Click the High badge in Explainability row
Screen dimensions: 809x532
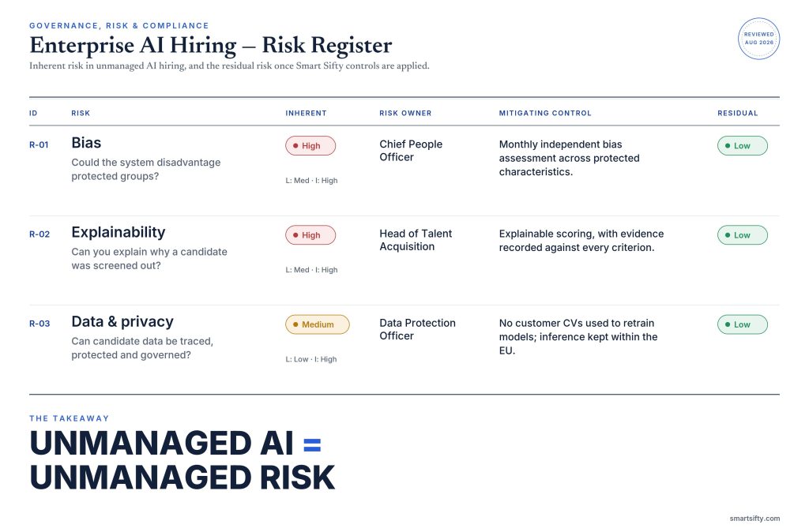(310, 235)
